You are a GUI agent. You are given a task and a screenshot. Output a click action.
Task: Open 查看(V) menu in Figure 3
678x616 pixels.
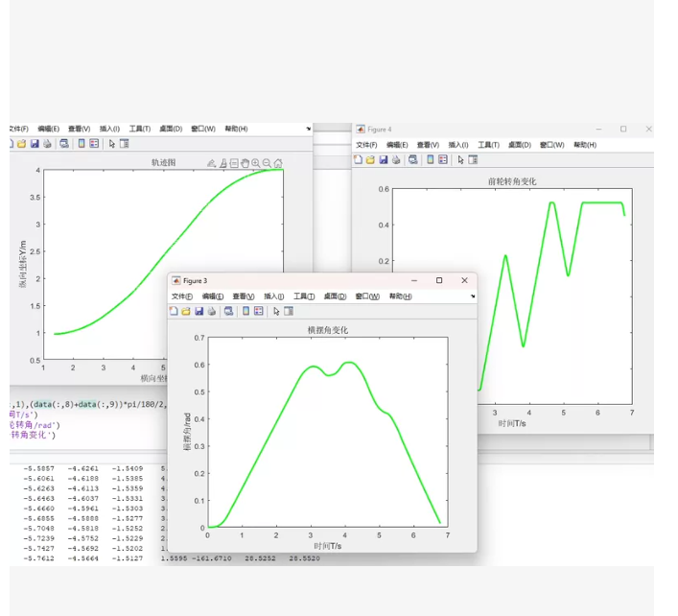244,296
